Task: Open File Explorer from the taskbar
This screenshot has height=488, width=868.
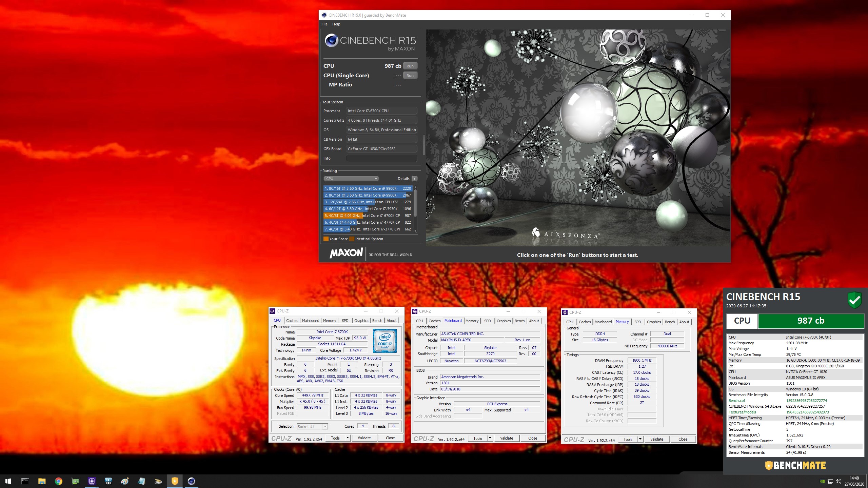Action: tap(42, 481)
